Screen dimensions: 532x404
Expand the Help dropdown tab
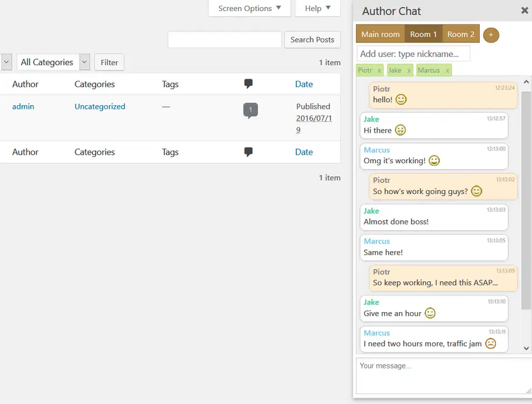click(318, 8)
